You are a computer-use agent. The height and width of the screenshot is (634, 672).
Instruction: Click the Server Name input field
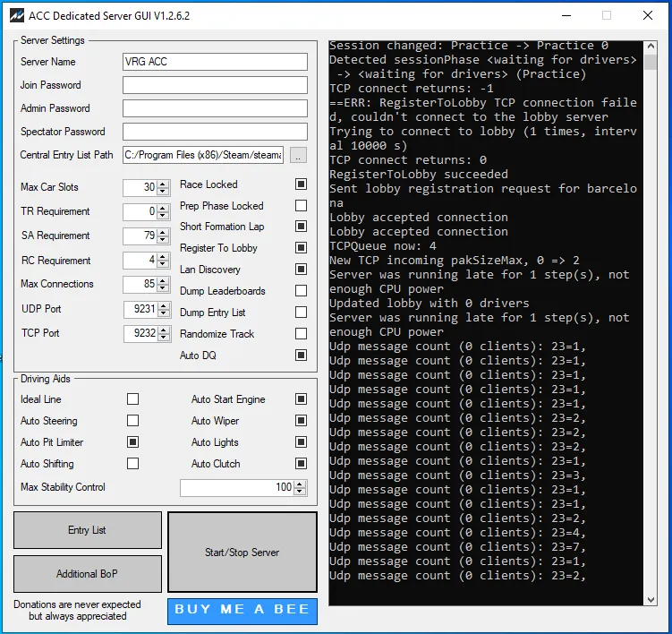pyautogui.click(x=215, y=62)
